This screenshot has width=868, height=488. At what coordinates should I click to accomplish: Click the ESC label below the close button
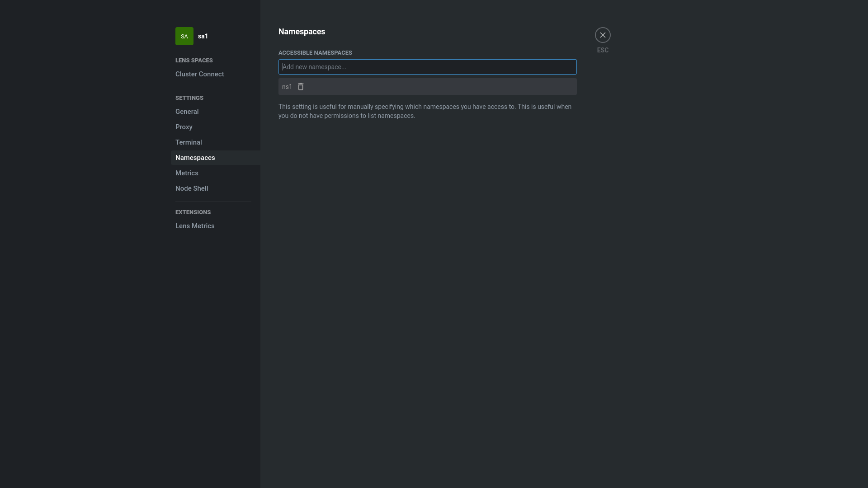coord(603,50)
